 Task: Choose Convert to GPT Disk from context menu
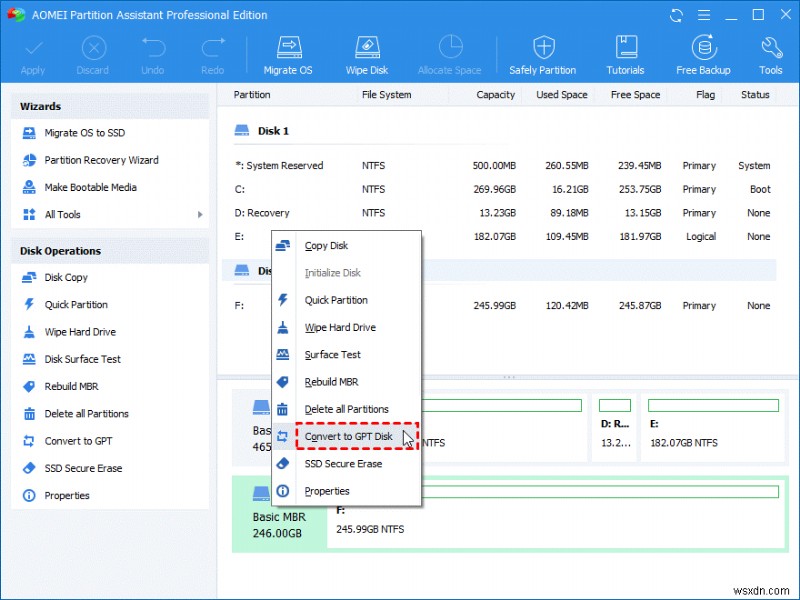point(347,436)
